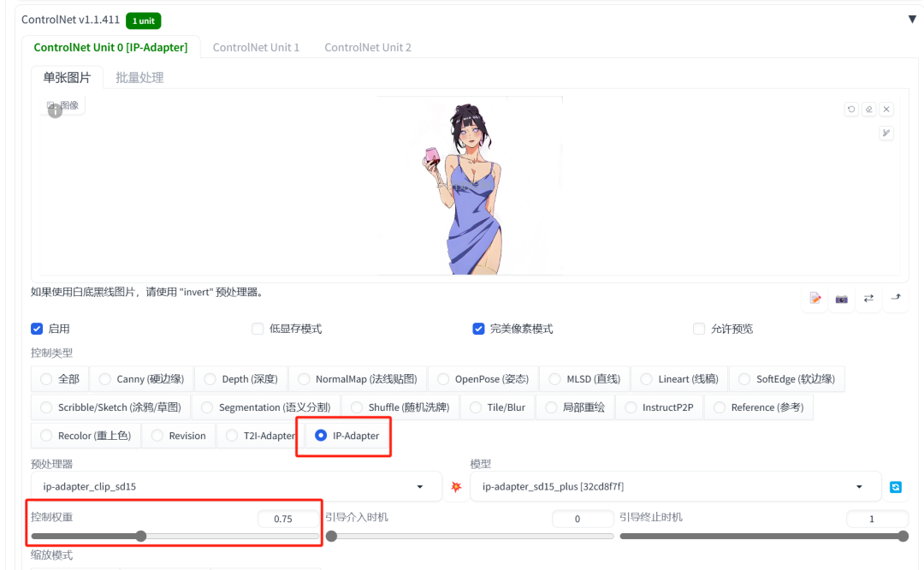The image size is (924, 570).
Task: Select the Scribble/Sketch (涂鸦/草图) option
Action: click(x=110, y=407)
